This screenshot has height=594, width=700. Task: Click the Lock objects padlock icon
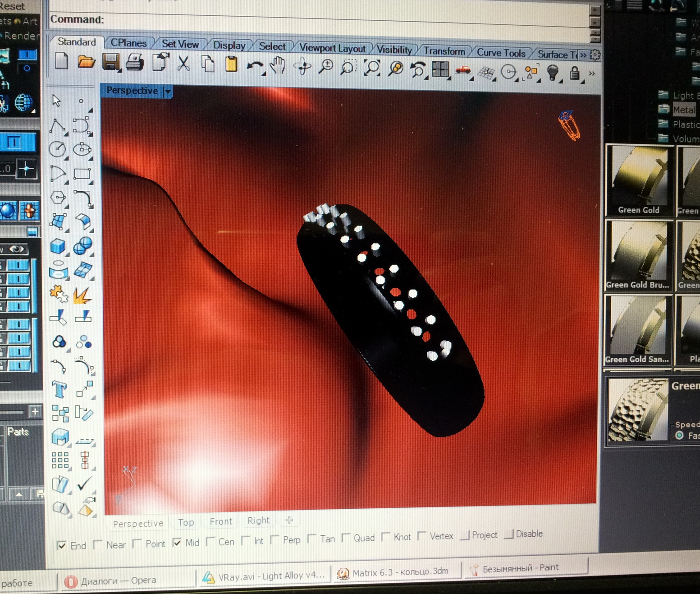(x=574, y=73)
